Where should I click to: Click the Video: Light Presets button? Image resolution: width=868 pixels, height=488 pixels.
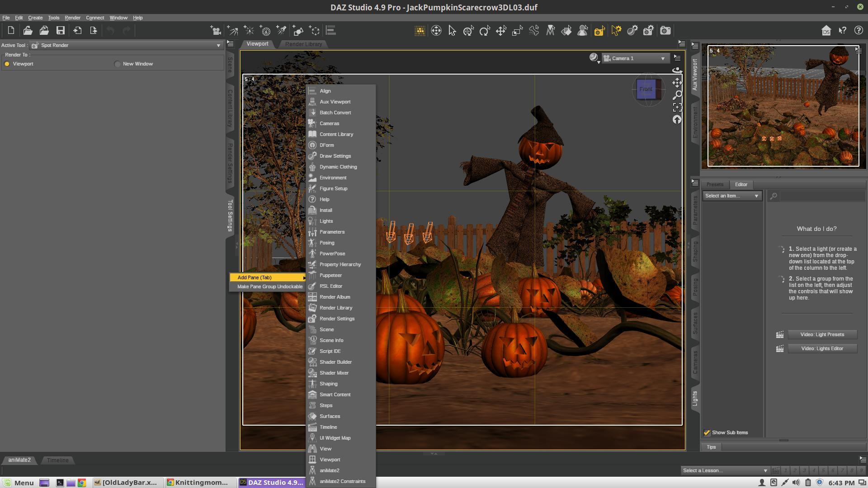click(x=822, y=335)
